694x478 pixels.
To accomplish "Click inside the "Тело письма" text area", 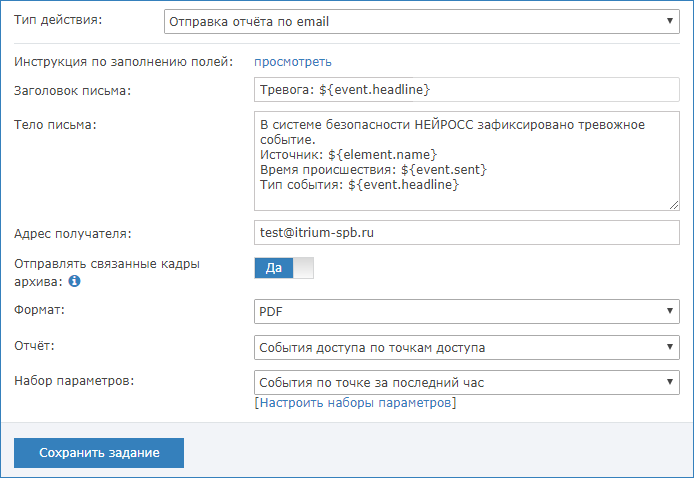I will (465, 160).
